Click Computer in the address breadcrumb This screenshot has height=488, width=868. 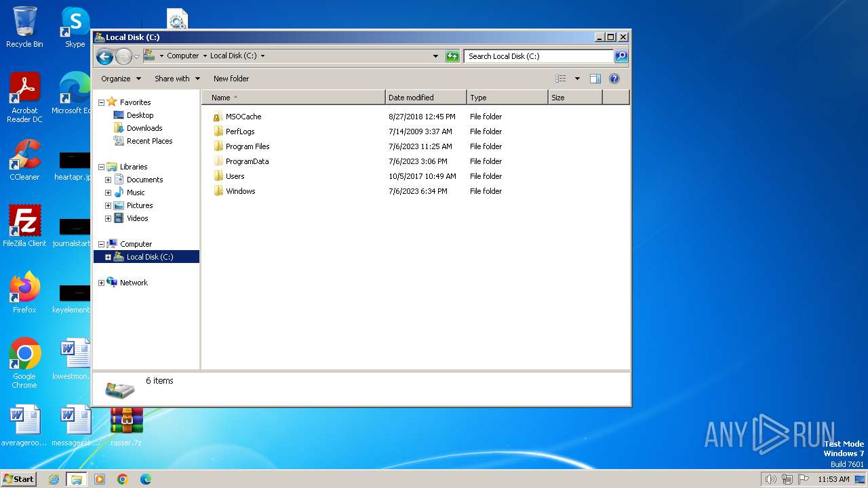(183, 56)
